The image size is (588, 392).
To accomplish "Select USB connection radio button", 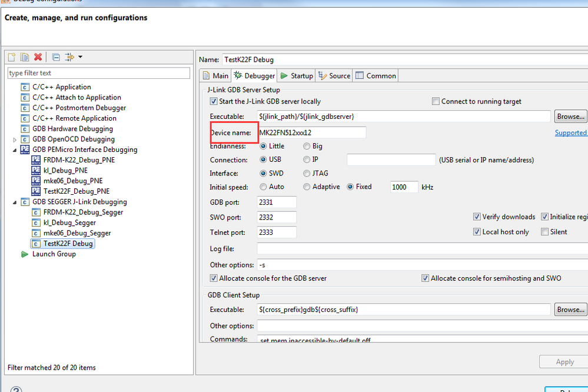I will click(263, 160).
